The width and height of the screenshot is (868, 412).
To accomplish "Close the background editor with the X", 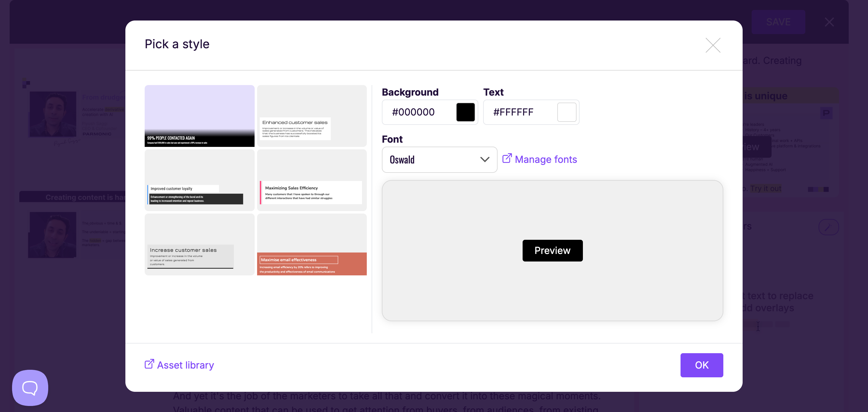I will coord(829,22).
